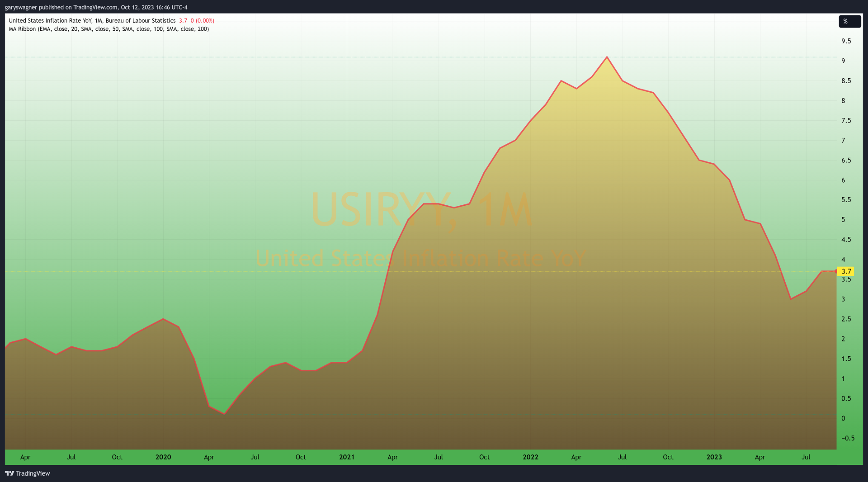Click the -0.5 mark on the price scale
Screen dimensions: 868x482
click(848, 438)
